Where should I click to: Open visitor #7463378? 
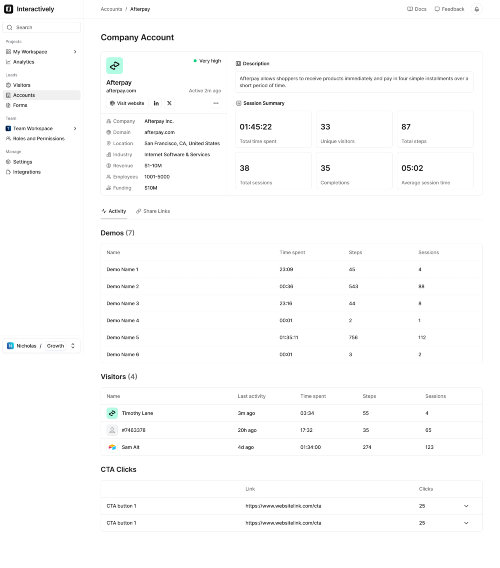133,430
